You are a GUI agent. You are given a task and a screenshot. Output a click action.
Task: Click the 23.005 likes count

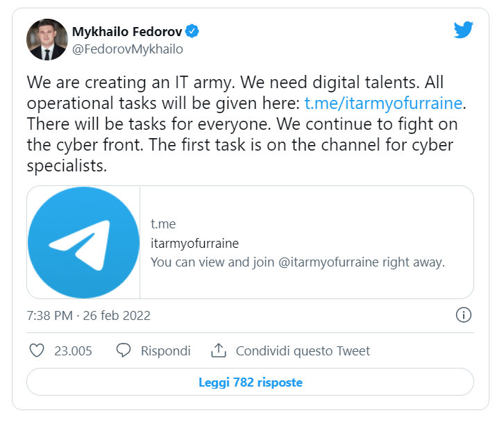[x=73, y=351]
